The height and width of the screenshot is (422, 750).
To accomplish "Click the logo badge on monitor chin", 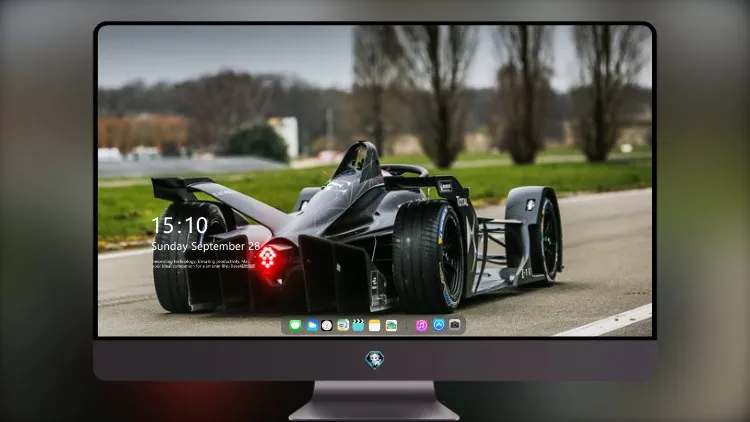I will (375, 359).
